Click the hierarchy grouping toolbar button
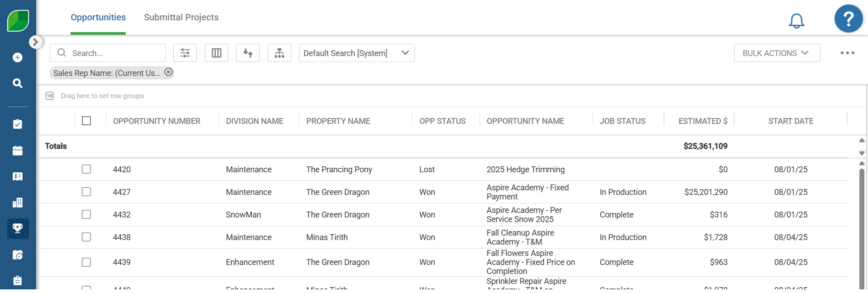The image size is (868, 293). point(280,53)
